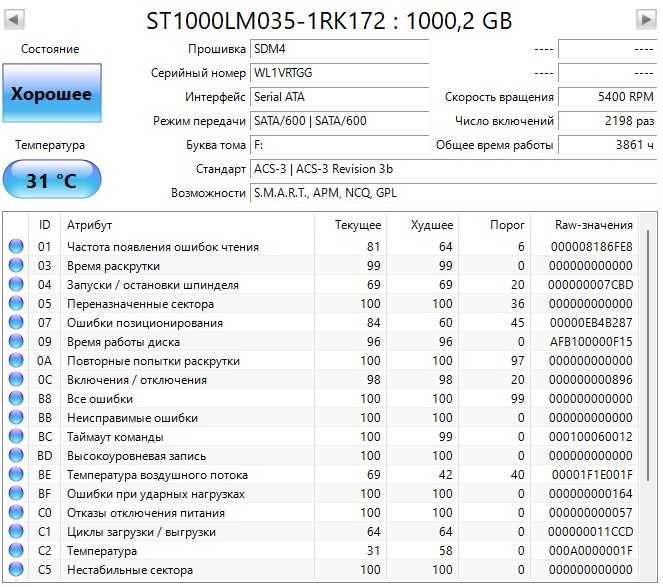Click the Атрибут column header
663x587 pixels.
188,225
